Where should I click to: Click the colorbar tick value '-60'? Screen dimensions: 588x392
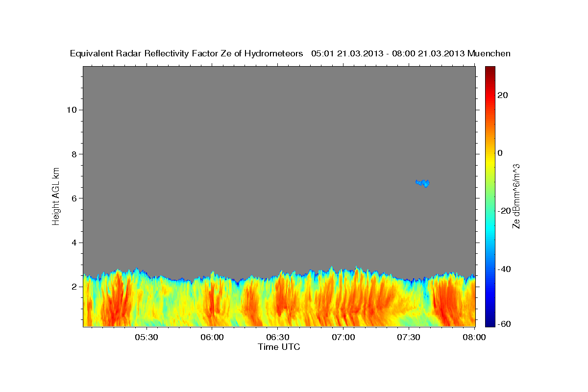click(x=504, y=324)
